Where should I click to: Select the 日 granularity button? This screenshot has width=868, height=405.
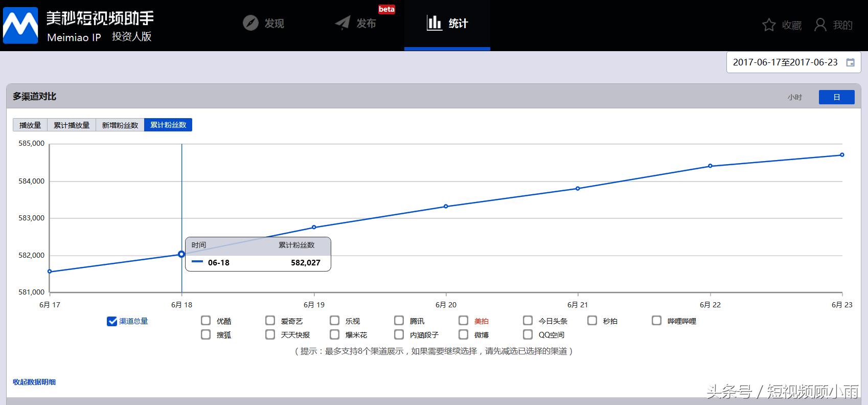(837, 97)
